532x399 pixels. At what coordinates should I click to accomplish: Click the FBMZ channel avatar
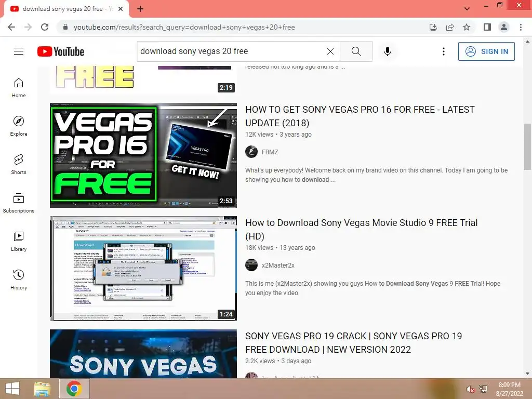tap(251, 152)
